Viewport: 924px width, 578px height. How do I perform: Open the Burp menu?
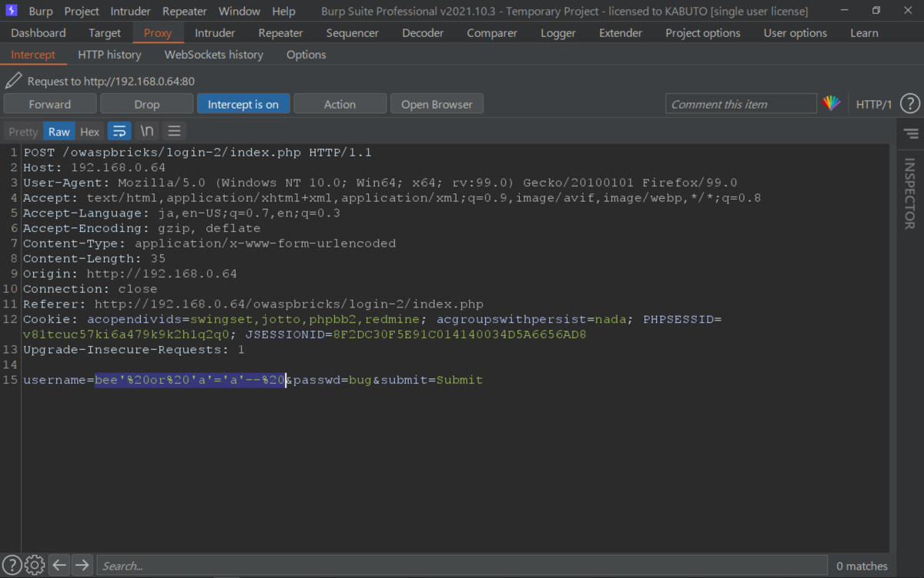[x=41, y=11]
